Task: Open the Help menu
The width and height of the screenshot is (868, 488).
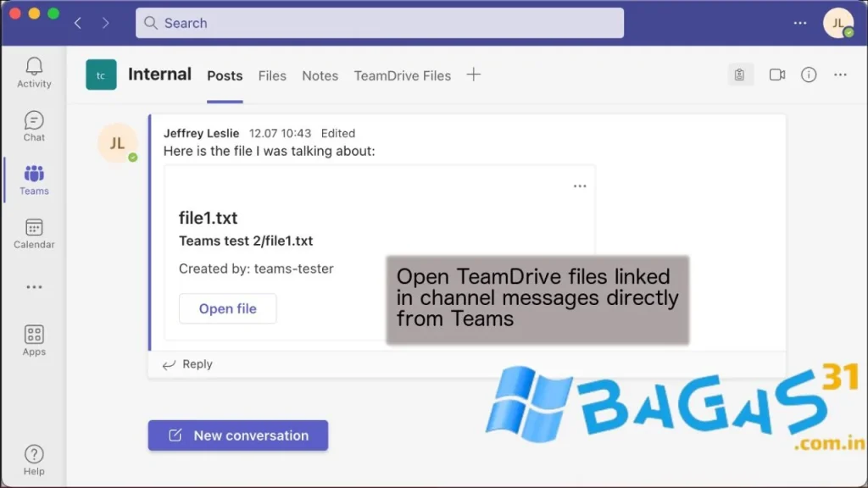Action: pos(34,460)
